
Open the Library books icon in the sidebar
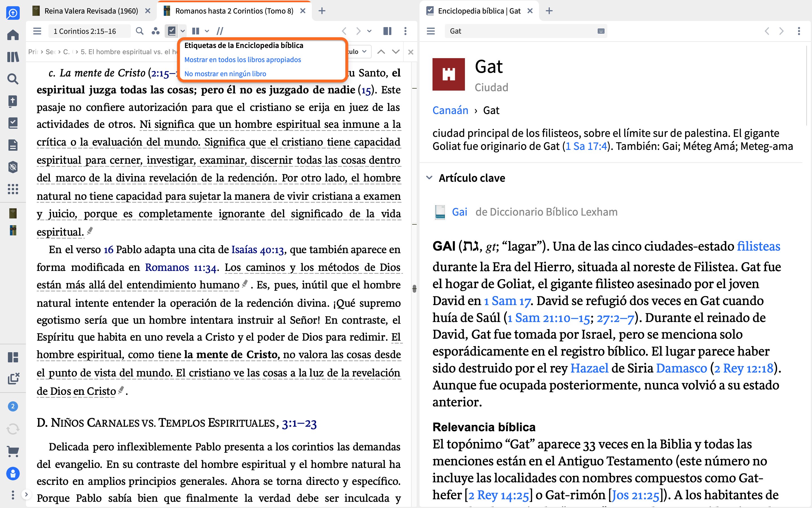pos(13,57)
